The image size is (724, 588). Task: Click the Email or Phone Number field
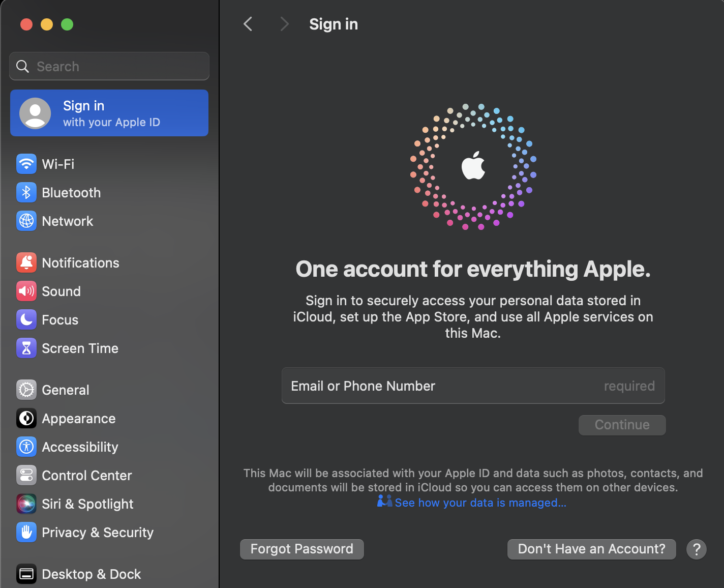pyautogui.click(x=473, y=386)
